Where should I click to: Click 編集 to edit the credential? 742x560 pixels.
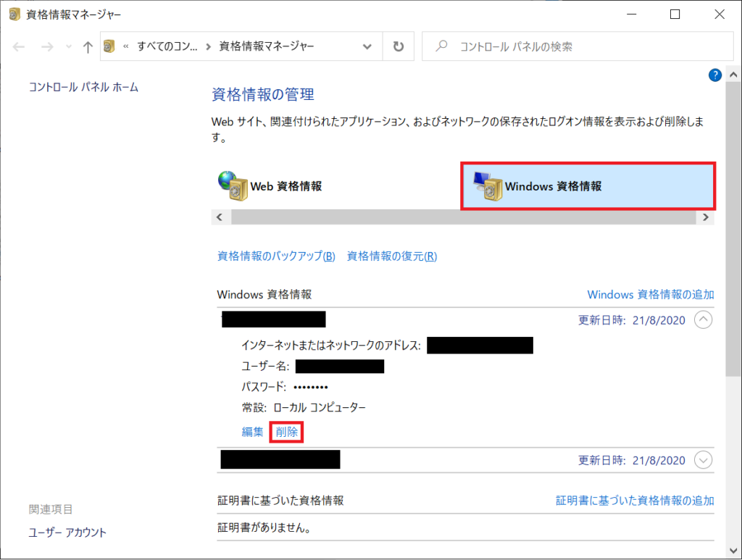(252, 431)
